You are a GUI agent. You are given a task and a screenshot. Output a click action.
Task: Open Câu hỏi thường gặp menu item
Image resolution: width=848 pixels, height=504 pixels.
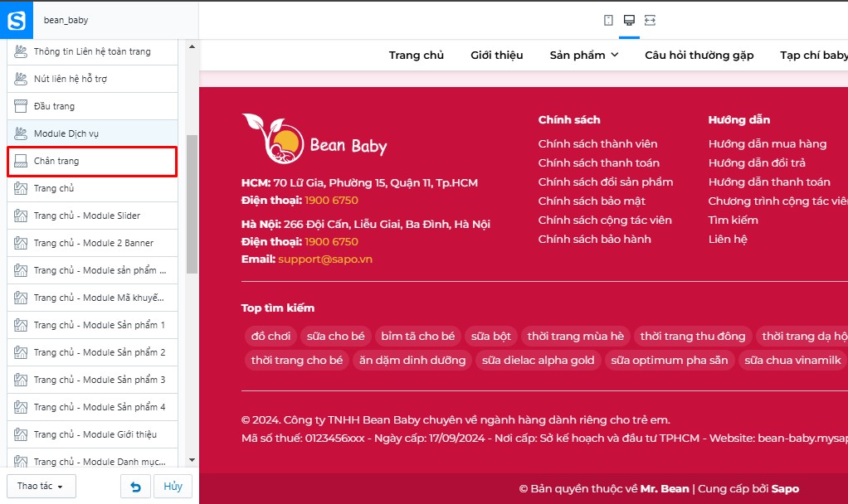(699, 55)
